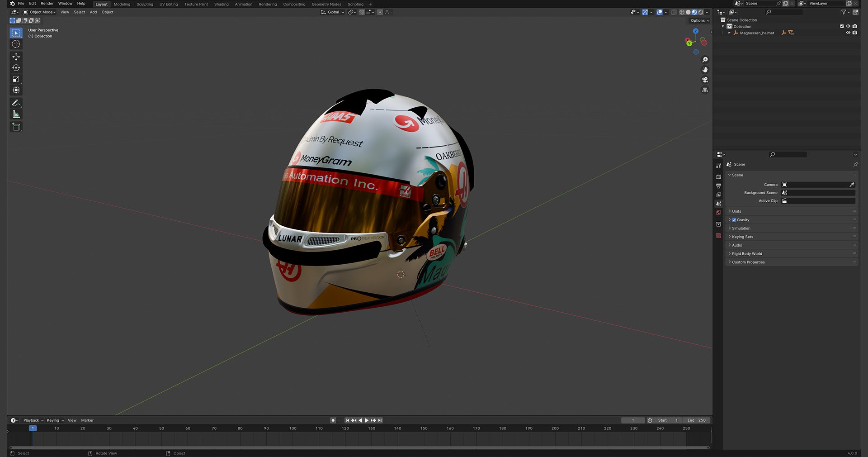This screenshot has height=457, width=868.
Task: Expand Magnussen_helmet in the Outliner
Action: click(x=729, y=33)
